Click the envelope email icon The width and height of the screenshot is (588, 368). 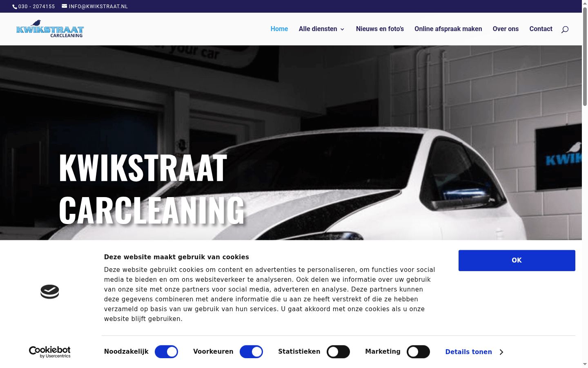click(65, 6)
